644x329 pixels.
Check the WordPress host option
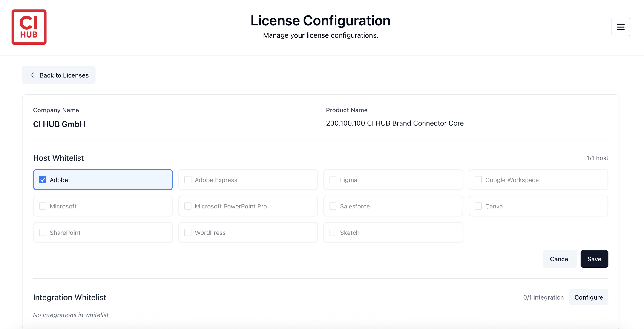click(188, 233)
